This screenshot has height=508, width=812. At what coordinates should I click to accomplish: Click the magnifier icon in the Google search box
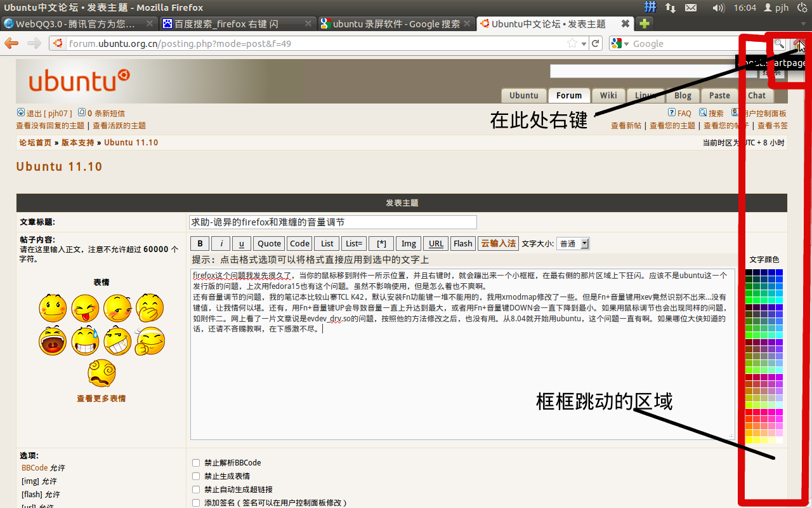click(778, 43)
